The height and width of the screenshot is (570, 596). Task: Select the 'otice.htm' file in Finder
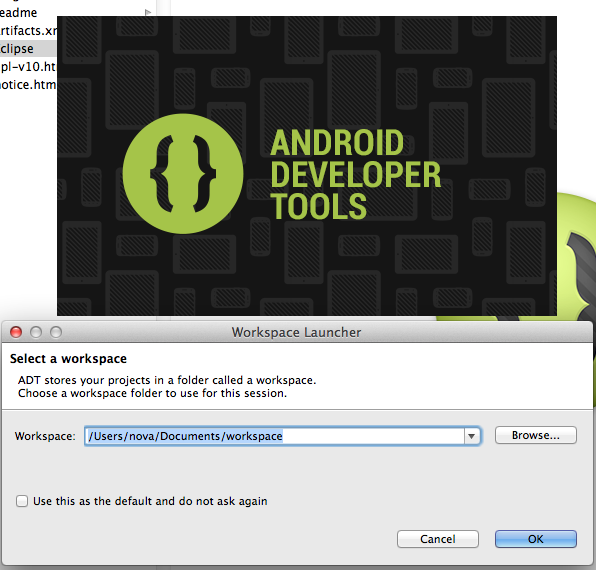28,84
